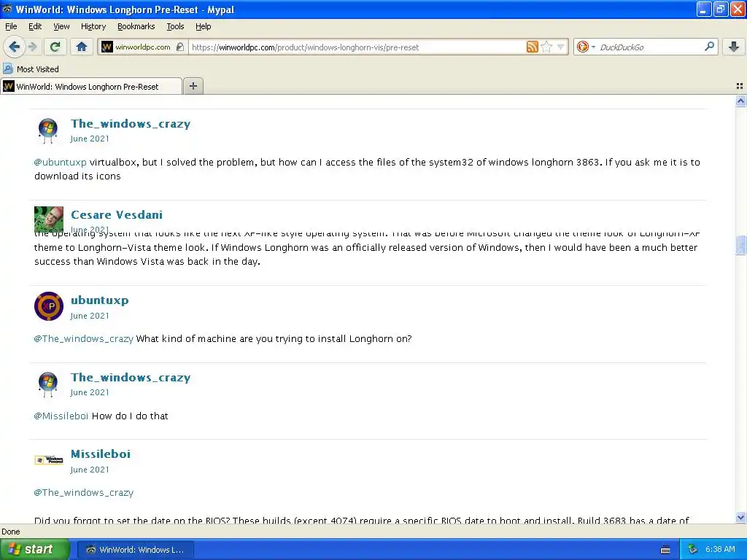Open the browser home page
The width and height of the screenshot is (747, 560).
pos(82,47)
